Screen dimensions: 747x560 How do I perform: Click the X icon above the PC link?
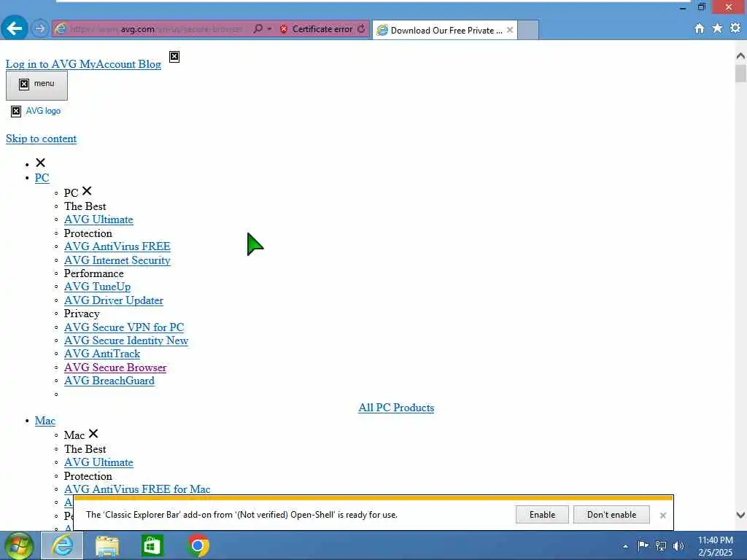point(41,163)
